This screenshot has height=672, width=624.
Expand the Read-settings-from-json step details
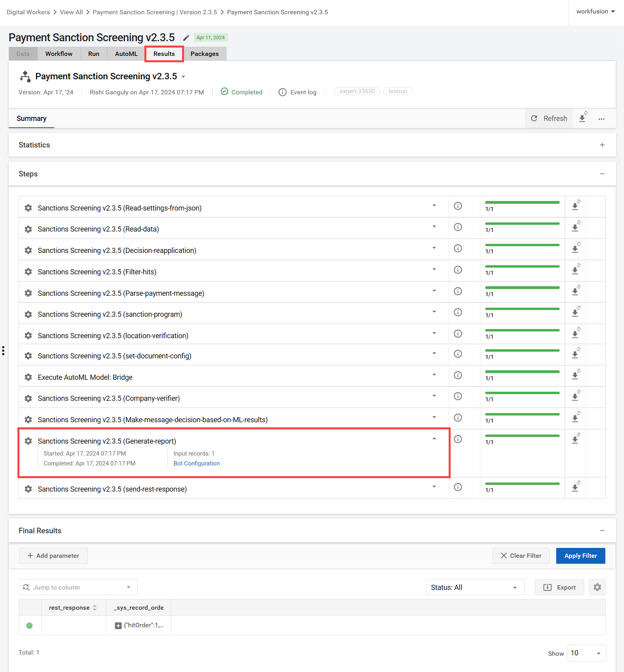click(x=434, y=205)
